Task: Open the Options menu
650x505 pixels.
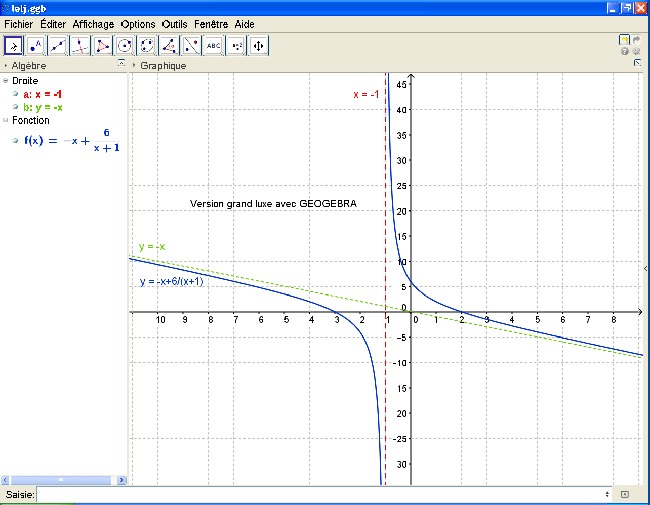Action: pyautogui.click(x=138, y=24)
